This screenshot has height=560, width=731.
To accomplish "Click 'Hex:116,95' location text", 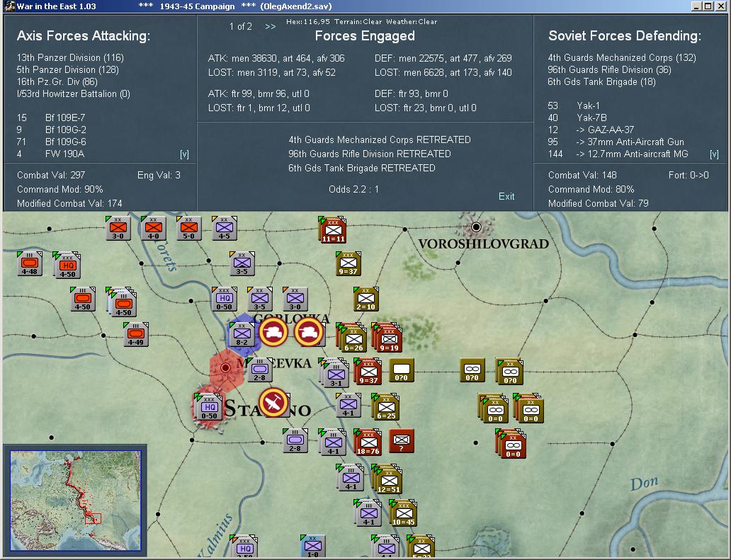I will point(308,22).
